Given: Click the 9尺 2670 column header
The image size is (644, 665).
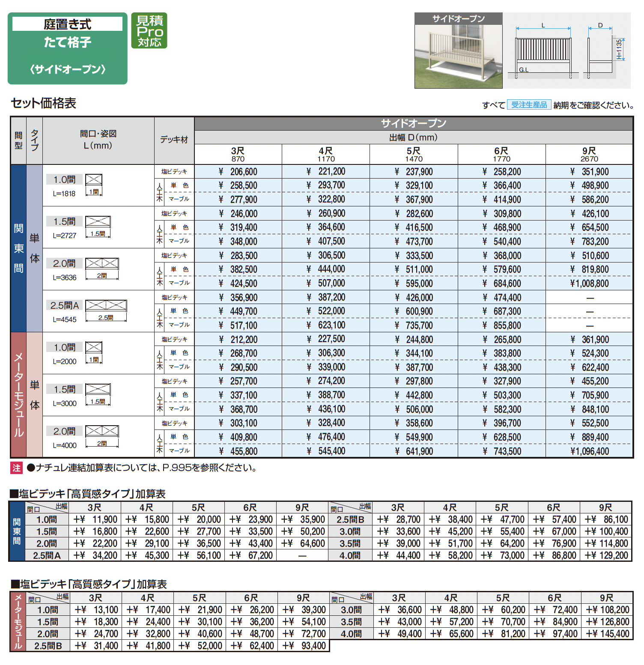Looking at the screenshot, I should click(589, 154).
